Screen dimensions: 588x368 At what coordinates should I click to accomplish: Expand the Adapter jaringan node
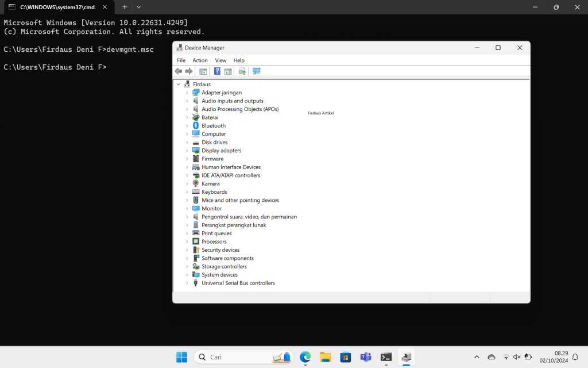click(x=187, y=93)
